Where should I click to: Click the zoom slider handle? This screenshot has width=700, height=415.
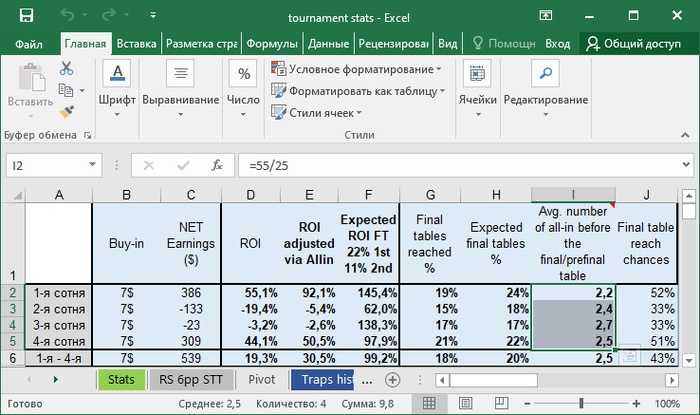[581, 403]
